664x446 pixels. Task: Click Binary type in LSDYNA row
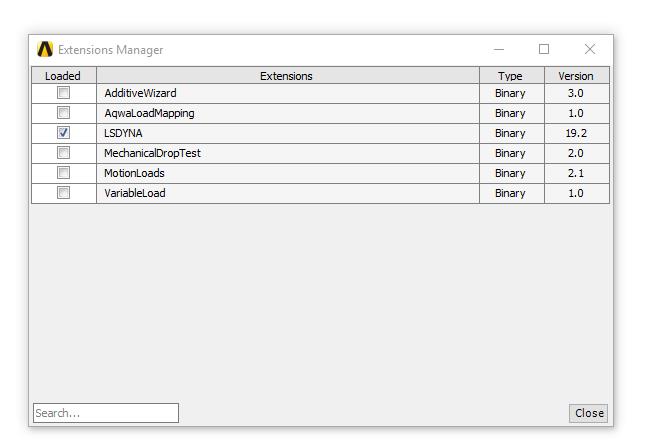pos(510,133)
